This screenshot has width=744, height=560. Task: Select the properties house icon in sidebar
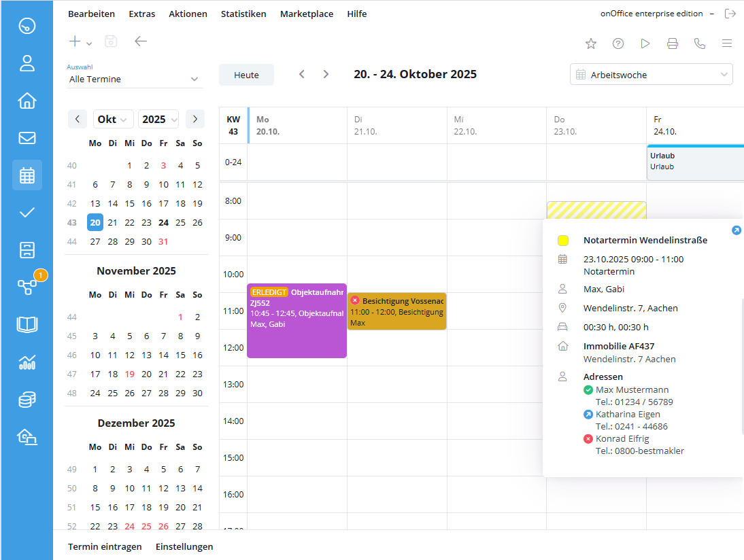click(27, 100)
